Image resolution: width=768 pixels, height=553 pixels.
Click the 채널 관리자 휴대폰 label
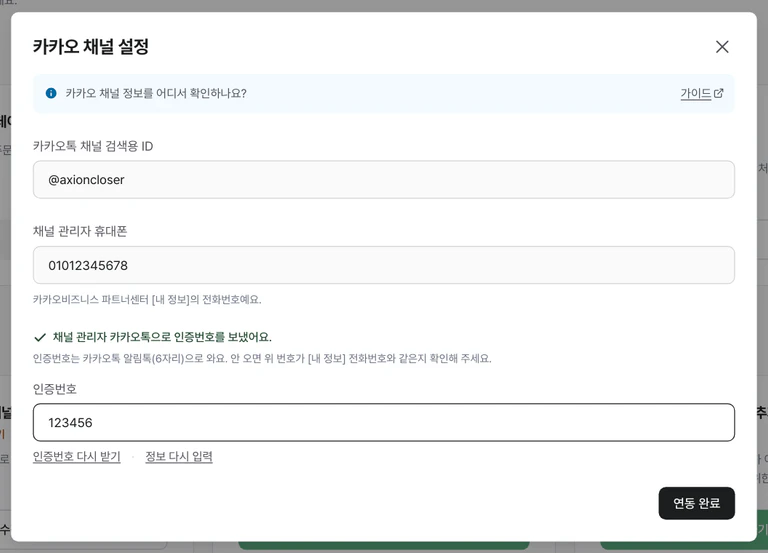80,231
